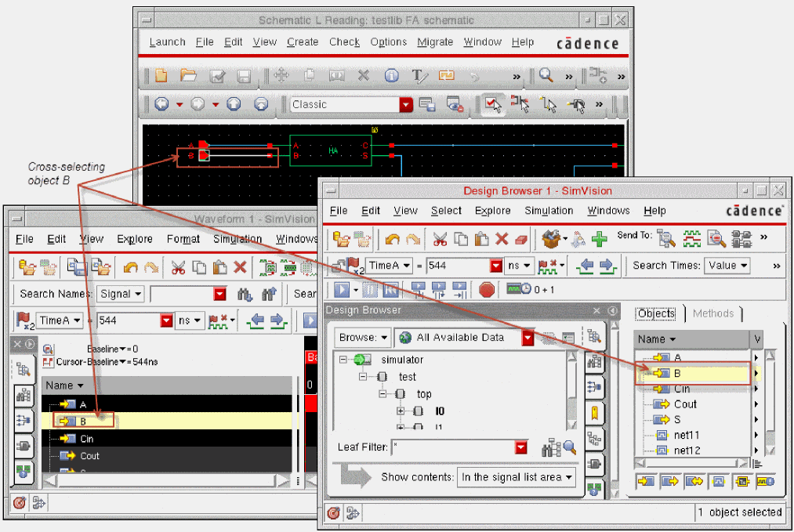Open Search Times Value dropdown
The height and width of the screenshot is (532, 794).
[x=727, y=266]
